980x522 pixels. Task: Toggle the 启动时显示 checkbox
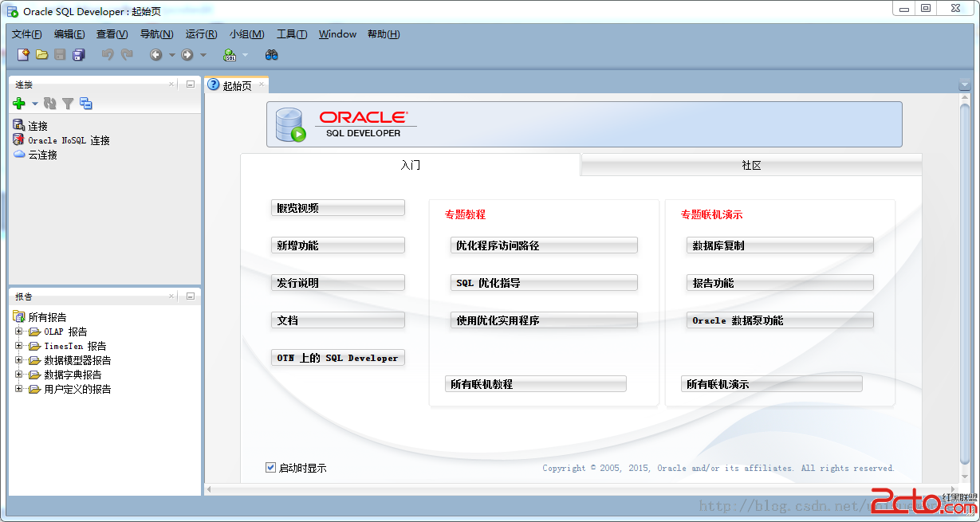tap(270, 468)
